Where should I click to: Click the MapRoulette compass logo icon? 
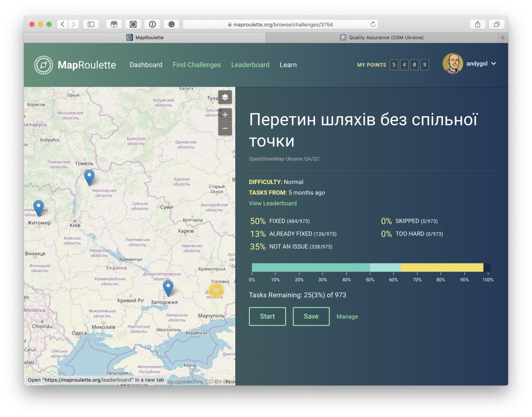tap(44, 65)
